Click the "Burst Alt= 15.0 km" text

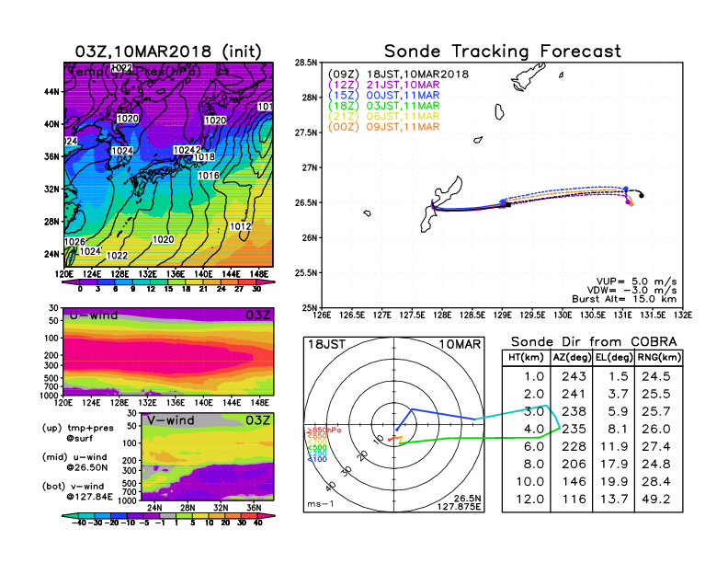point(624,299)
